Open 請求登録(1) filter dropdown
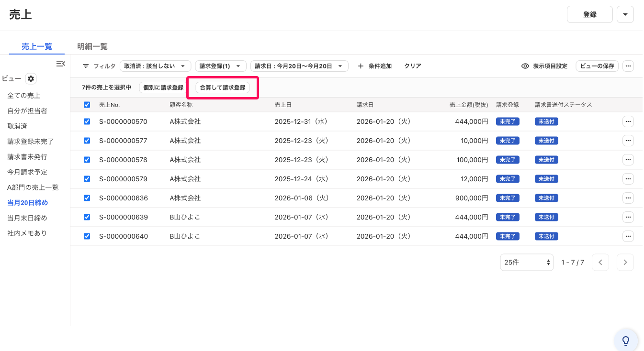The width and height of the screenshot is (644, 351). (x=221, y=66)
